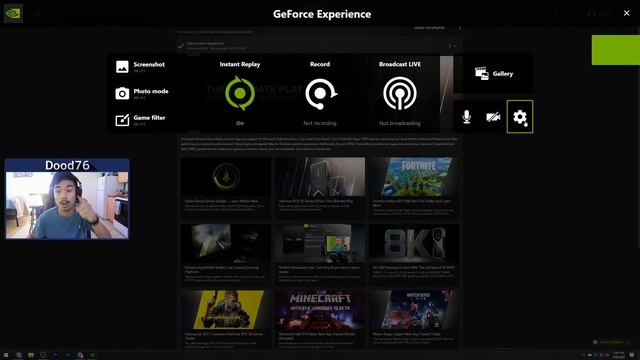Open the 8K news card in background window

tap(414, 254)
